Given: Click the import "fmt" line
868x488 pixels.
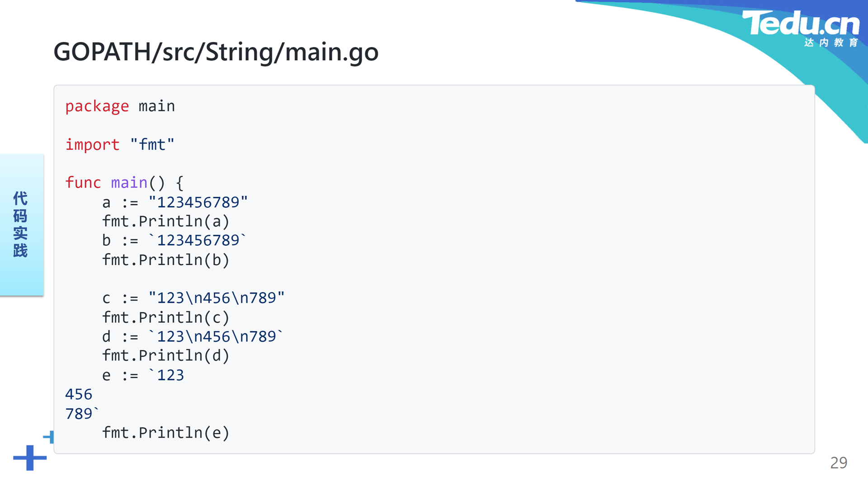Looking at the screenshot, I should pos(120,145).
